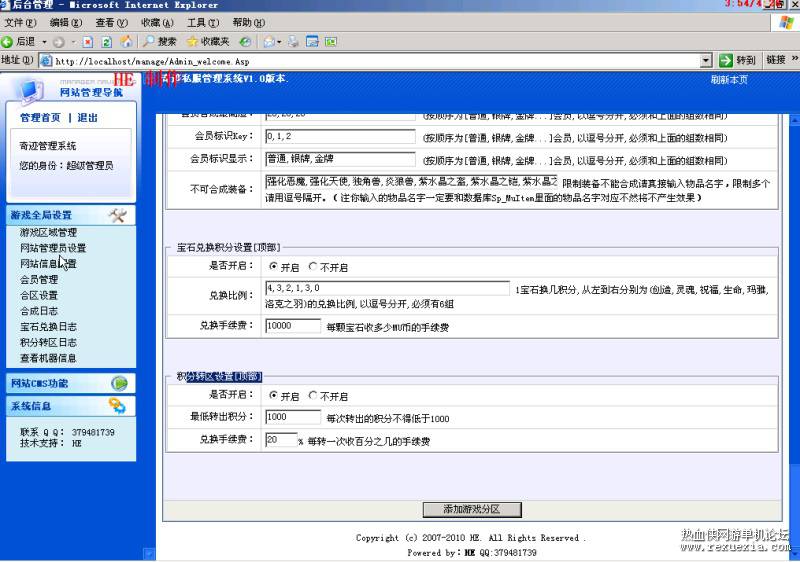Viewport: 800px width, 562px height.
Task: Open the address bar URL dropdown arrow
Action: tap(706, 61)
